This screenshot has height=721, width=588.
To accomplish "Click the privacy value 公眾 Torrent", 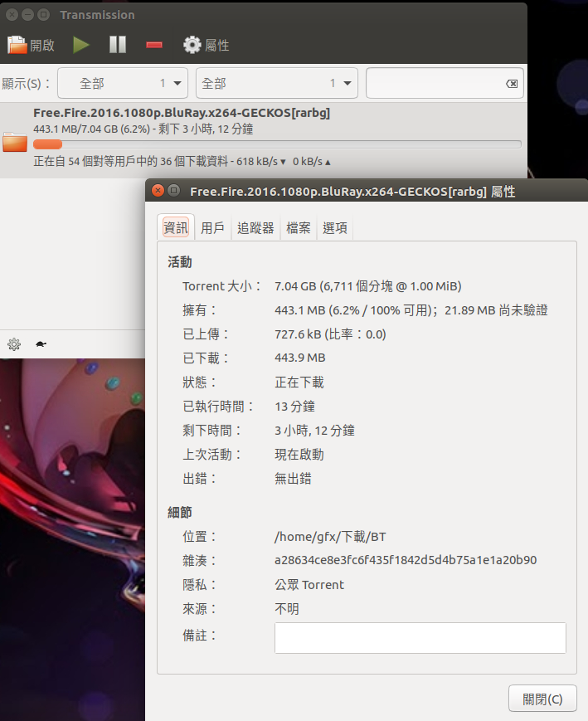I will [x=309, y=584].
